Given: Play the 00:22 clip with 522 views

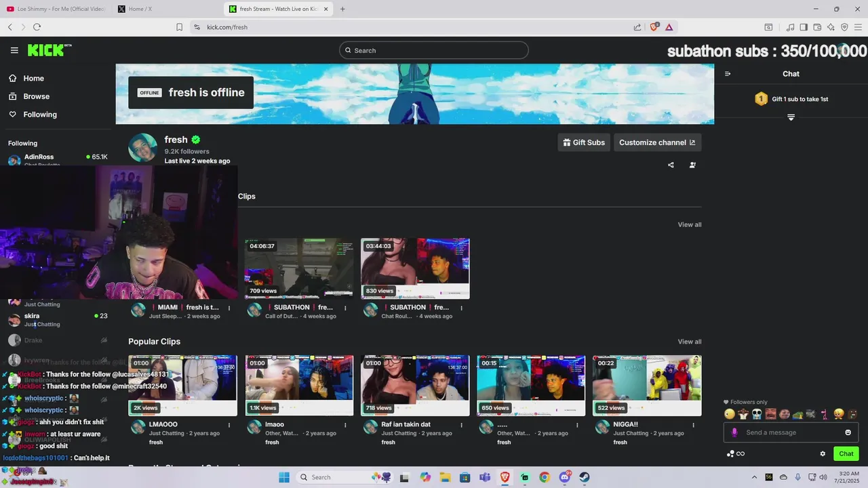Looking at the screenshot, I should pyautogui.click(x=647, y=386).
